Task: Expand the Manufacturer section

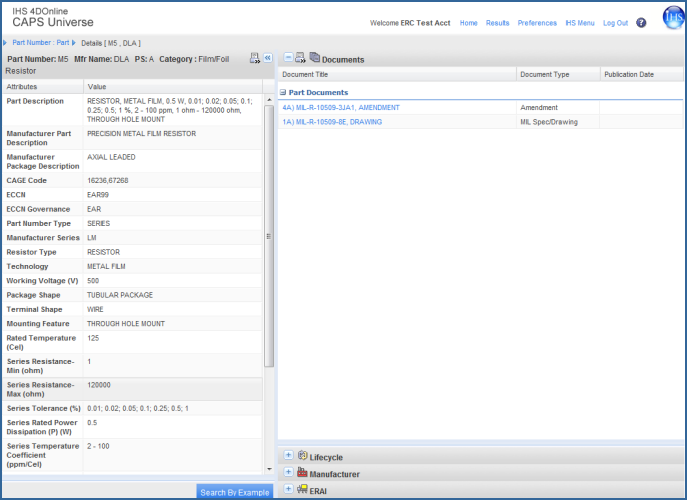Action: pyautogui.click(x=288, y=472)
